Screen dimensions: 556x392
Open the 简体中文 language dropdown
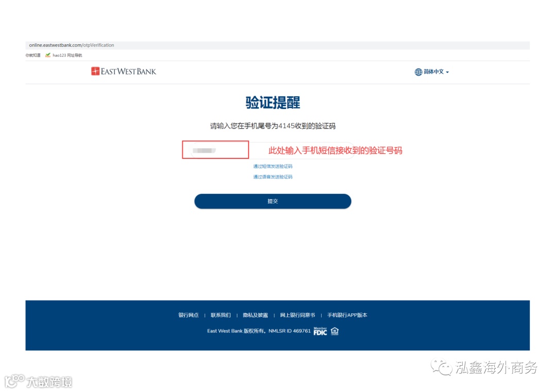[432, 72]
